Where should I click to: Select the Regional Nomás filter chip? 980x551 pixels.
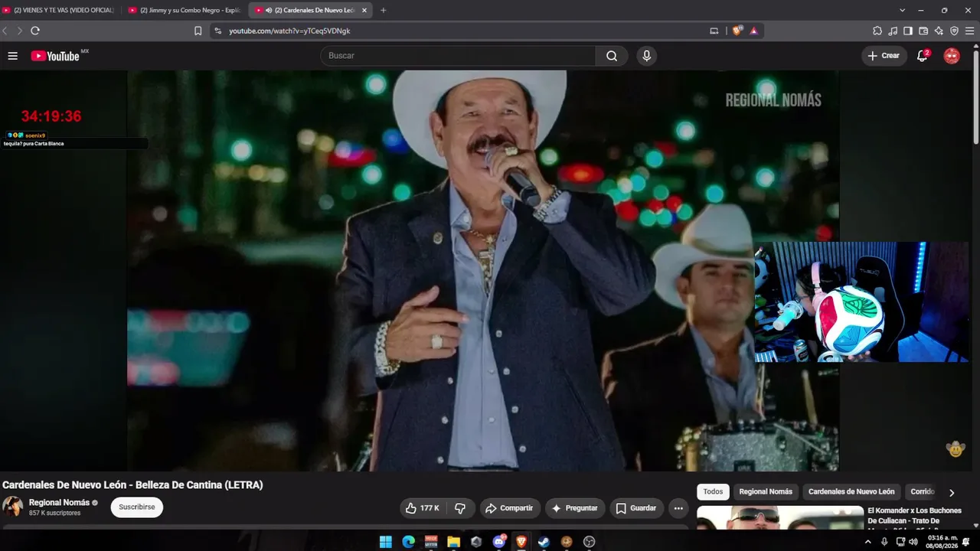(766, 492)
